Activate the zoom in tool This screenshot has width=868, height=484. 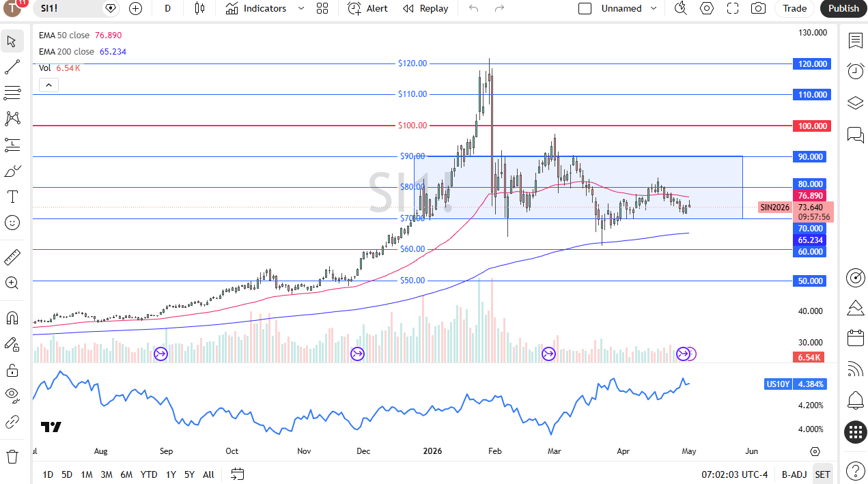point(12,283)
